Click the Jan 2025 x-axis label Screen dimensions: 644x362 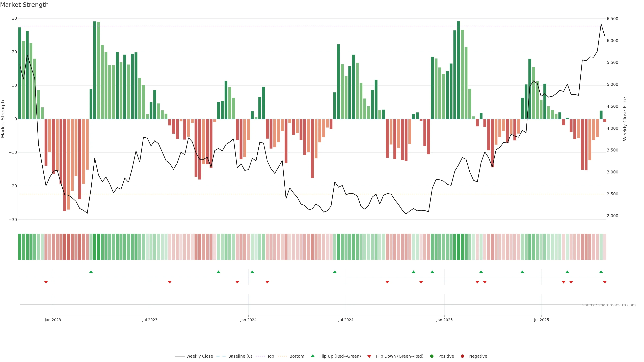444,320
